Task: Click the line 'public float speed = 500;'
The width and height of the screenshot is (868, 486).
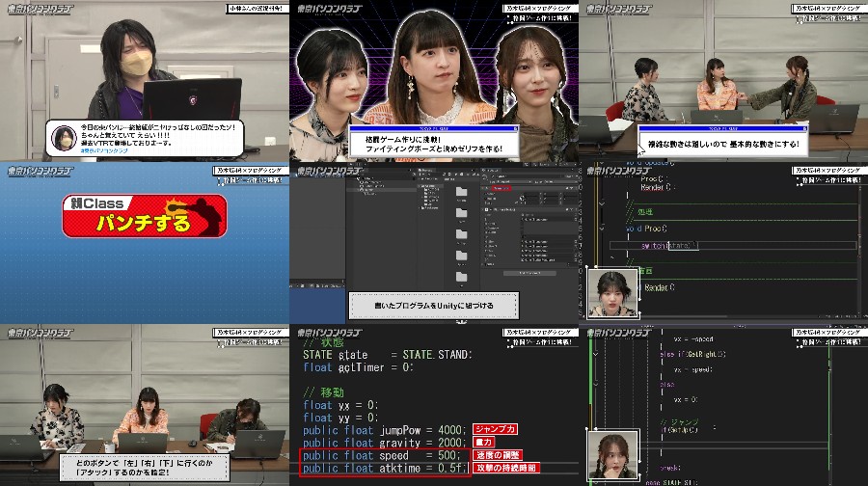Action: tap(381, 455)
